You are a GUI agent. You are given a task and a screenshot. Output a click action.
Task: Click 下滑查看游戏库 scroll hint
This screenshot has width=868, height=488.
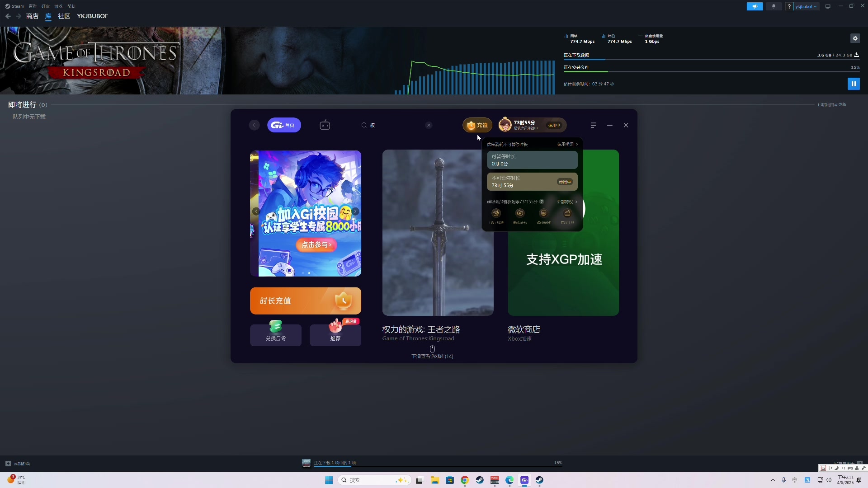click(432, 352)
